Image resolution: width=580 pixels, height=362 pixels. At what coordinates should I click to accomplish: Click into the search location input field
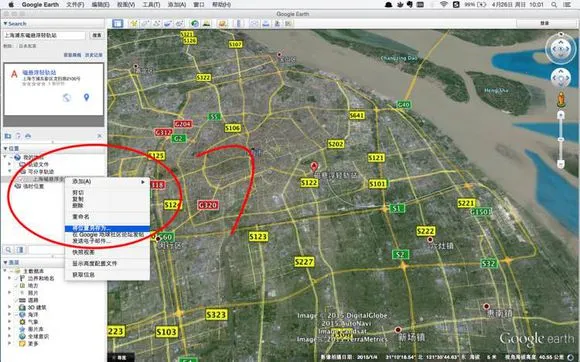pos(44,35)
